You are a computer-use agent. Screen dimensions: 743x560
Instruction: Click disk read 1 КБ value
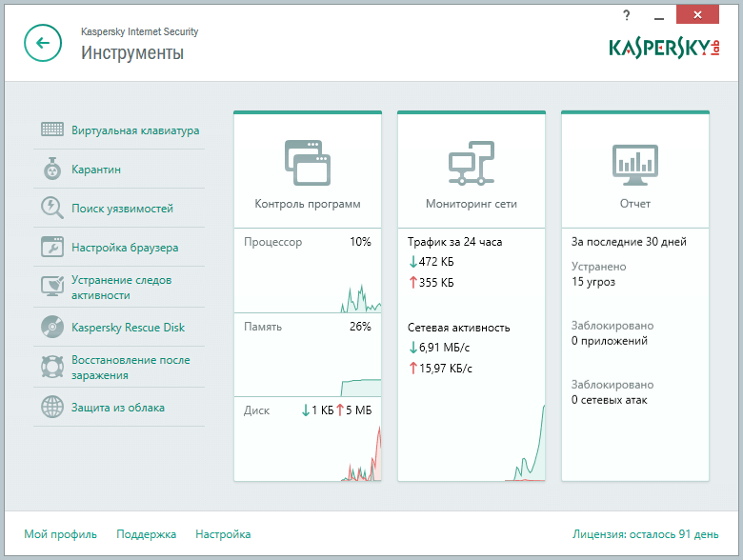(318, 410)
